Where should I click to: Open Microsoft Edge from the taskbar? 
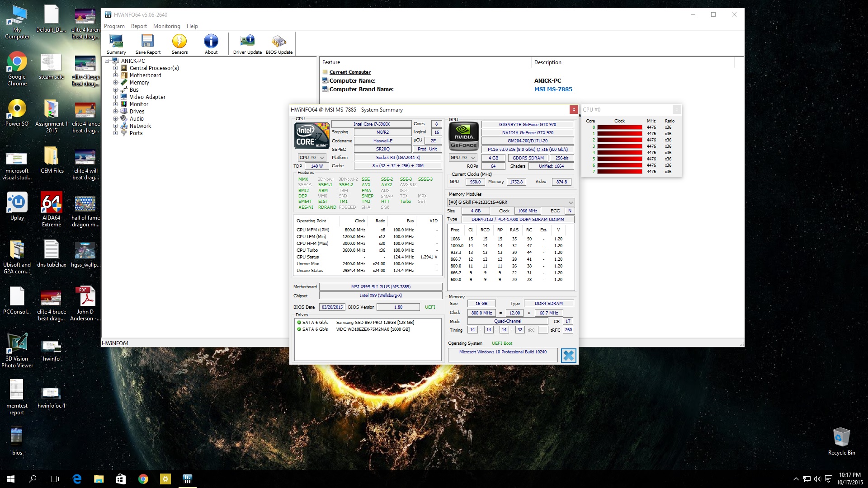(x=77, y=479)
